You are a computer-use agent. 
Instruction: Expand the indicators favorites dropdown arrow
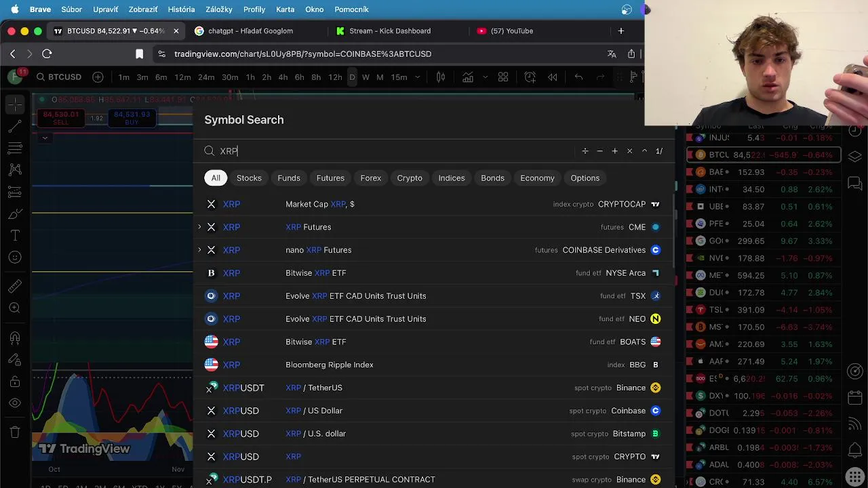[x=485, y=77]
